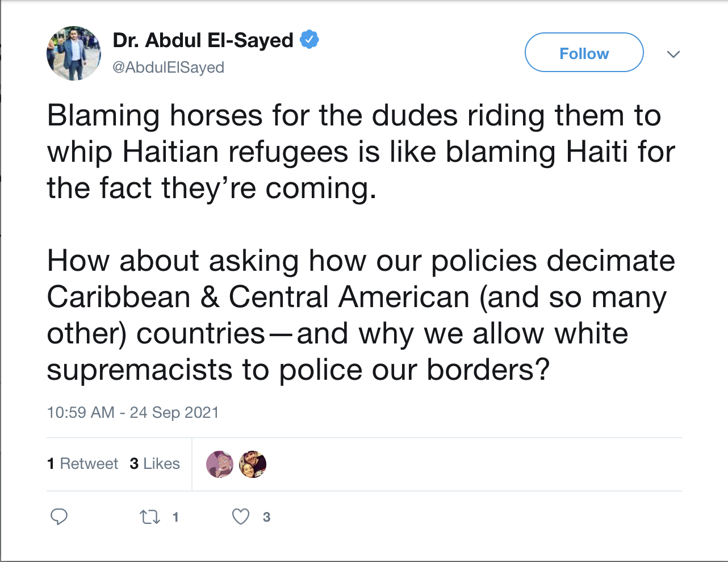The width and height of the screenshot is (728, 562).
Task: Retweet this tweet using the arrows icon
Action: point(150,517)
